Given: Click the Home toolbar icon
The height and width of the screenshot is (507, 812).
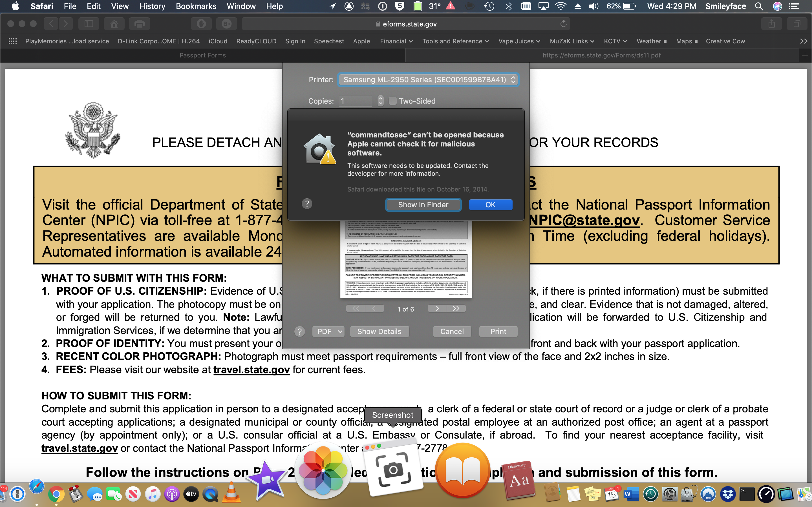Looking at the screenshot, I should coord(114,24).
